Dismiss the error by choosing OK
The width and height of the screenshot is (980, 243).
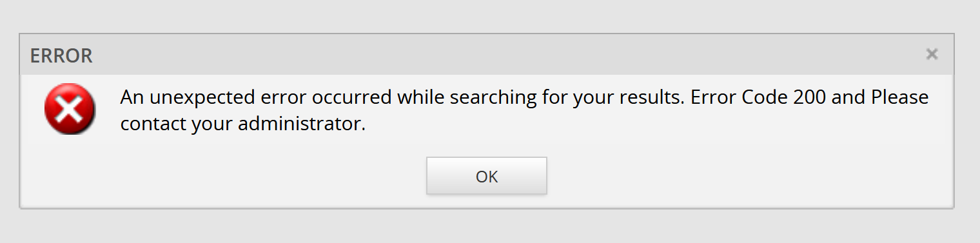486,176
